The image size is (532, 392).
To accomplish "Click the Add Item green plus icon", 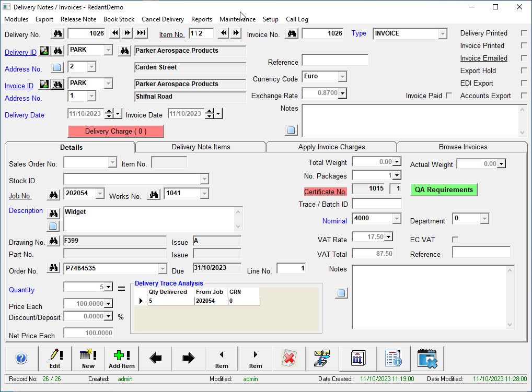I will click(x=121, y=358).
